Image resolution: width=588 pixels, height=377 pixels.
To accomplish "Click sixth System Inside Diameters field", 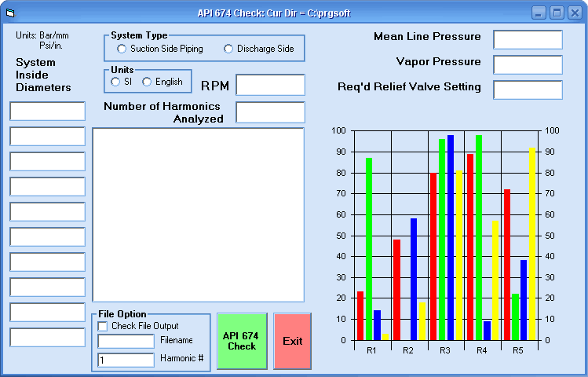I will click(x=48, y=236).
